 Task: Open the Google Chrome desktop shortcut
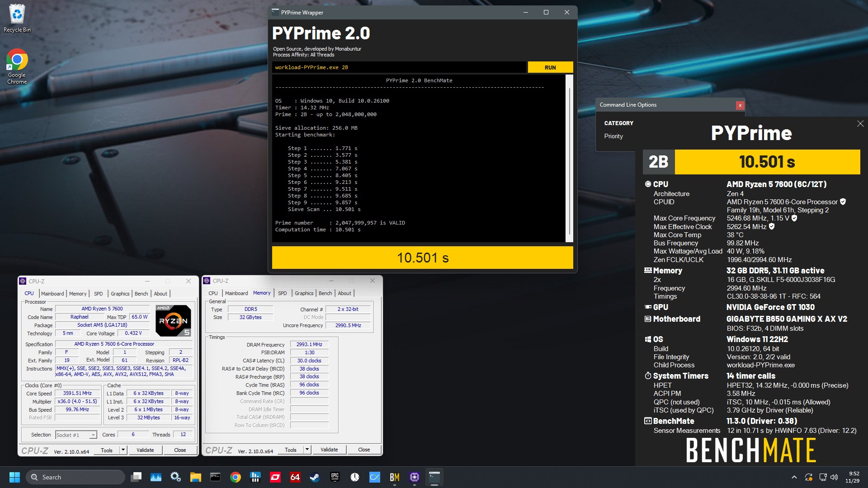click(17, 66)
